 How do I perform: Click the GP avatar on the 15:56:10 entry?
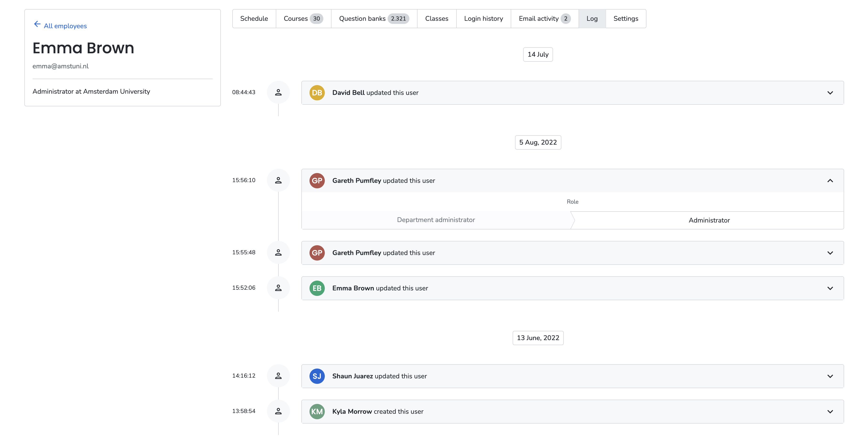click(317, 181)
